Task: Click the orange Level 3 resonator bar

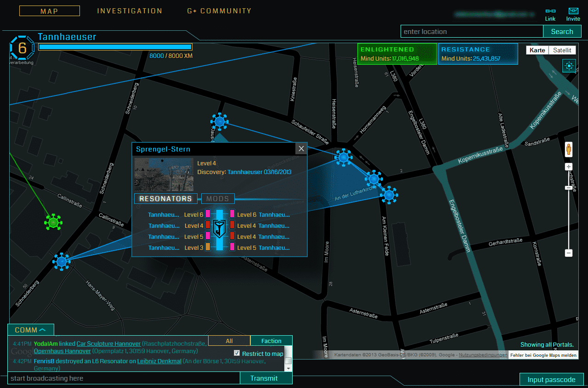Action: 208,247
